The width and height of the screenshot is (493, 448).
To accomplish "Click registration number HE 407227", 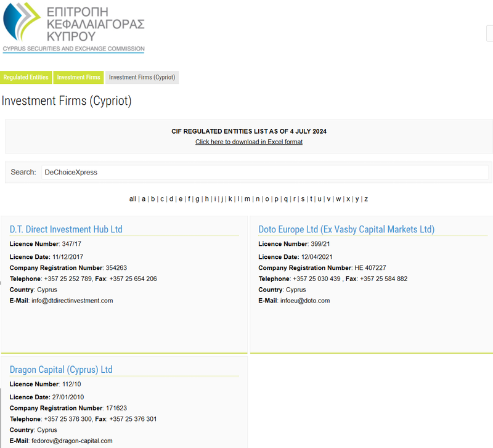I will point(370,268).
